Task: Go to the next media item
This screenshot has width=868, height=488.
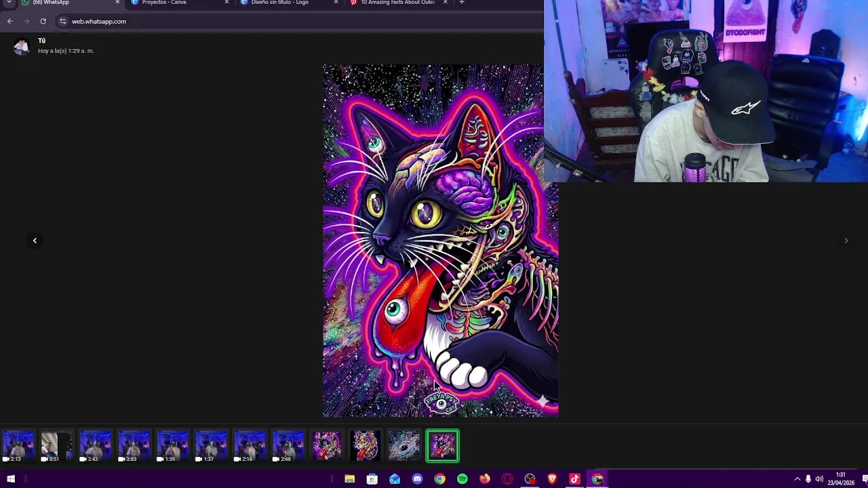Action: tap(846, 241)
